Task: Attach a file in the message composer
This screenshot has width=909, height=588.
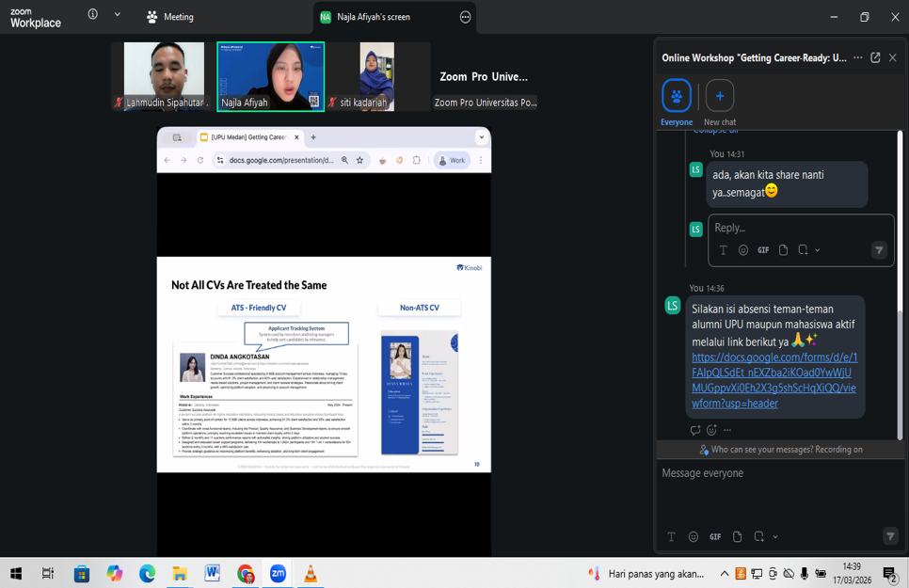Action: [737, 537]
